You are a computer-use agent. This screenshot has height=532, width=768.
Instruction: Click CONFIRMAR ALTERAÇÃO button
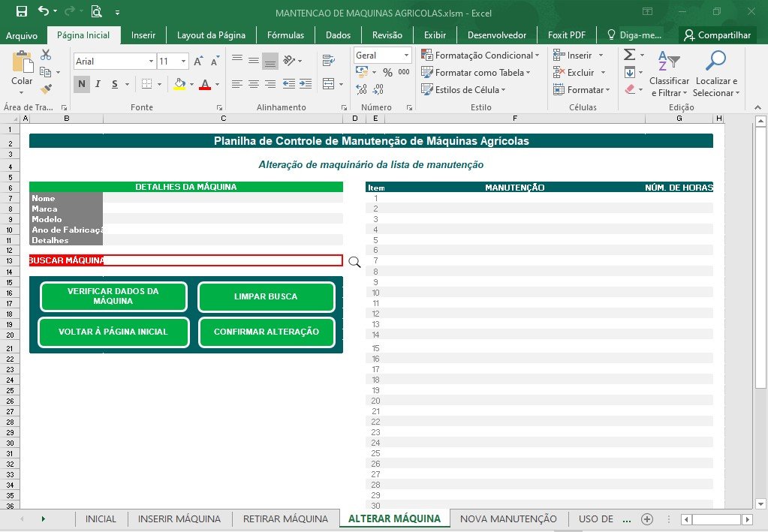[267, 332]
